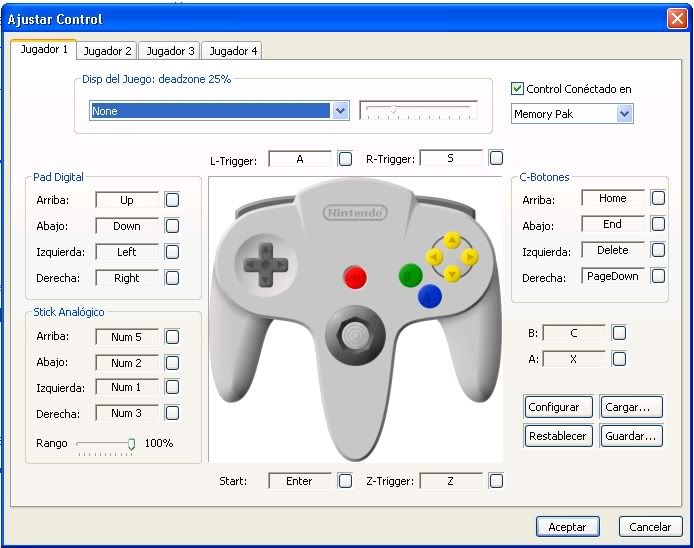Click the A button field showing X
The height and width of the screenshot is (548, 694).
click(x=574, y=359)
